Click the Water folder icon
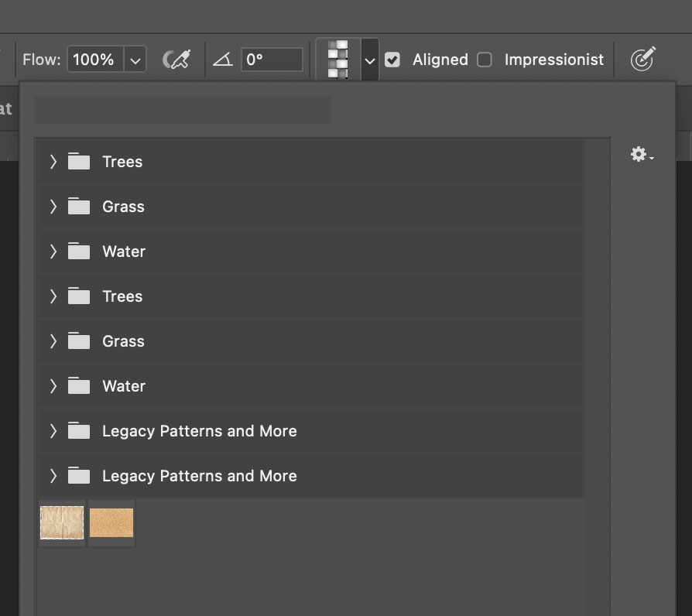 coord(78,251)
